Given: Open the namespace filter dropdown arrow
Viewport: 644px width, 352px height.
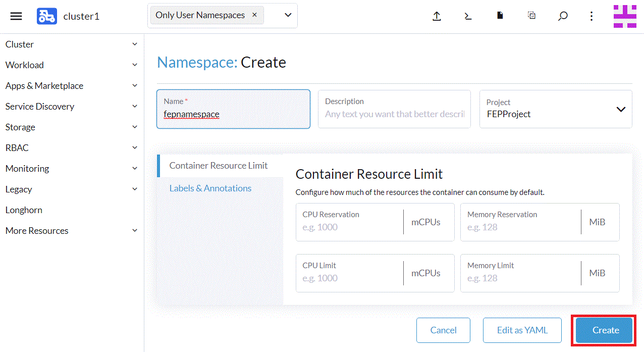Looking at the screenshot, I should (x=288, y=15).
